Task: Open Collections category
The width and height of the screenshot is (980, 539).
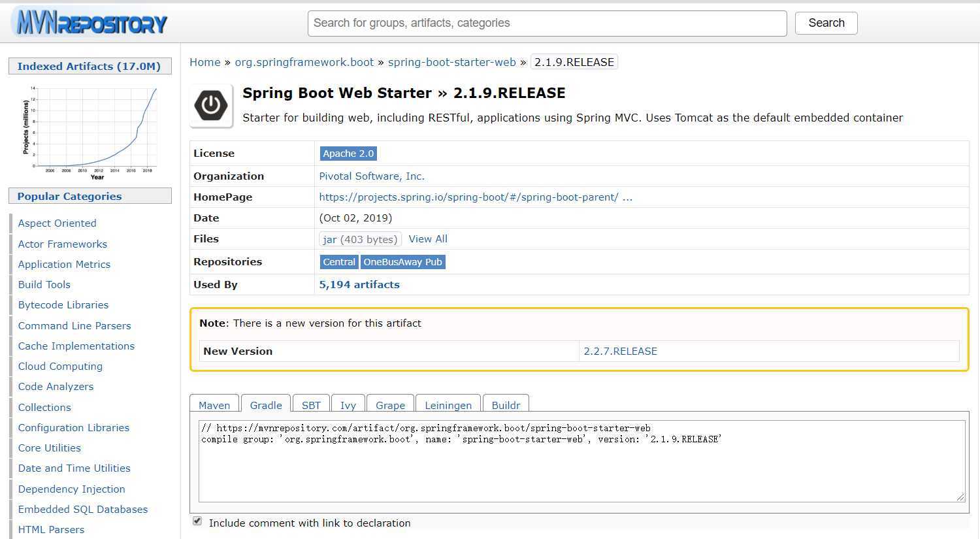Action: tap(44, 408)
